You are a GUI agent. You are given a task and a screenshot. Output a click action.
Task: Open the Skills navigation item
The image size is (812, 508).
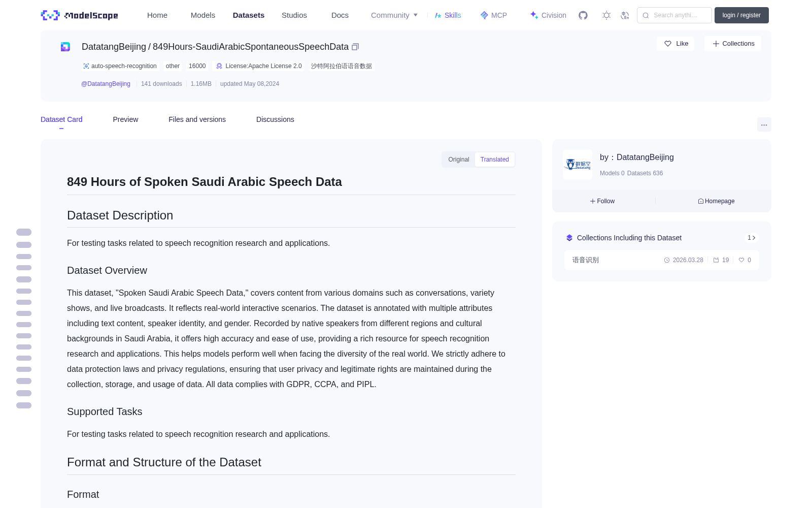pyautogui.click(x=448, y=15)
